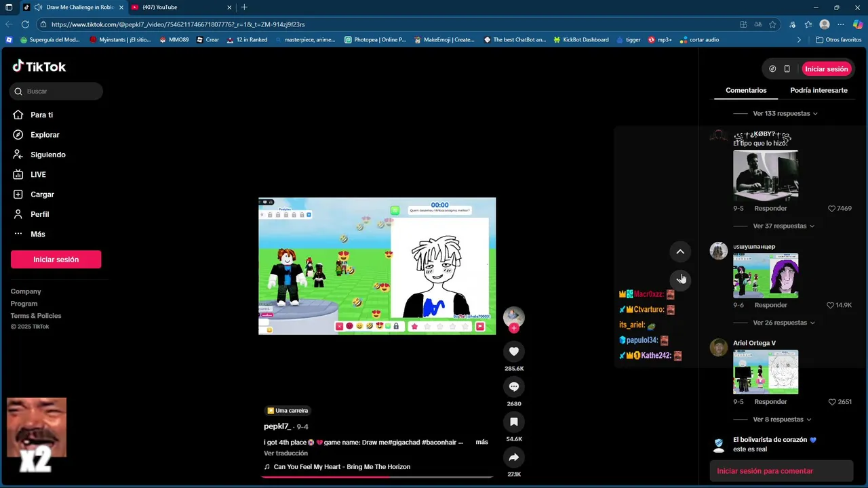
Task: Go to the previous video with up arrow
Action: [x=680, y=251]
